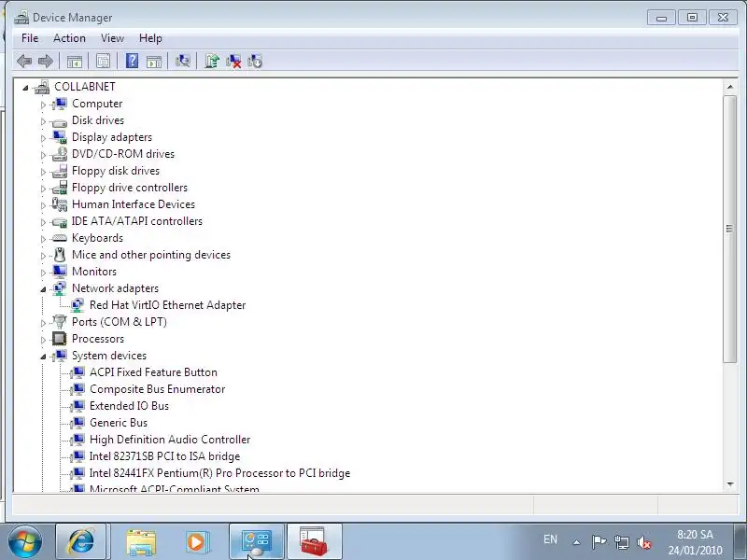Viewport: 747px width, 560px height.
Task: Open the File menu
Action: pos(30,38)
